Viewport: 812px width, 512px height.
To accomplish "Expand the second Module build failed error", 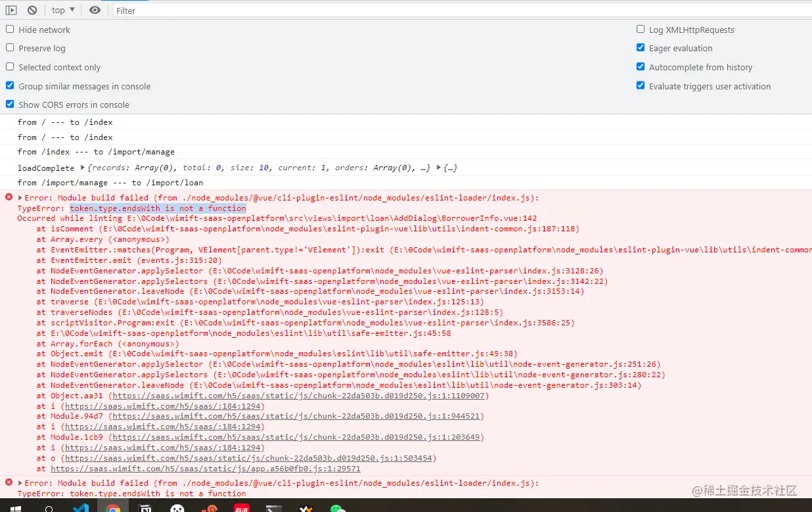I will [20, 483].
